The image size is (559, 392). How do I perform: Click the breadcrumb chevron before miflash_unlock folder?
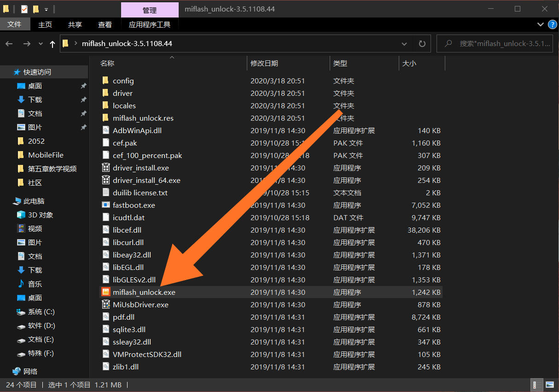76,44
